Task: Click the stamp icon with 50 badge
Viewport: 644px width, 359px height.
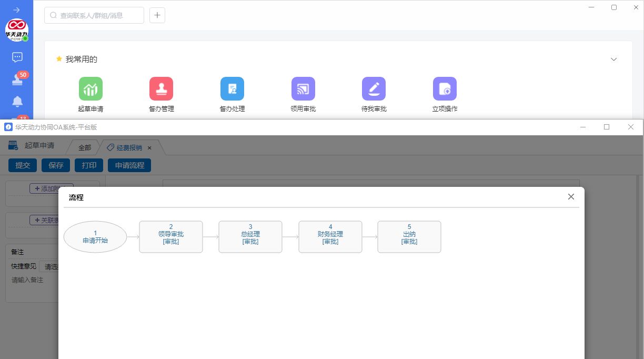Action: pos(17,79)
